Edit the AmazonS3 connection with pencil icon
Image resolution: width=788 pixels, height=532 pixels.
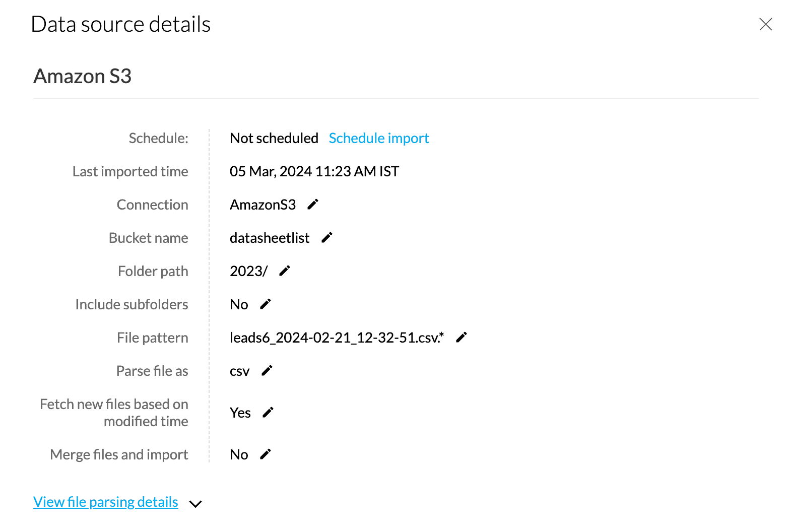tap(313, 205)
